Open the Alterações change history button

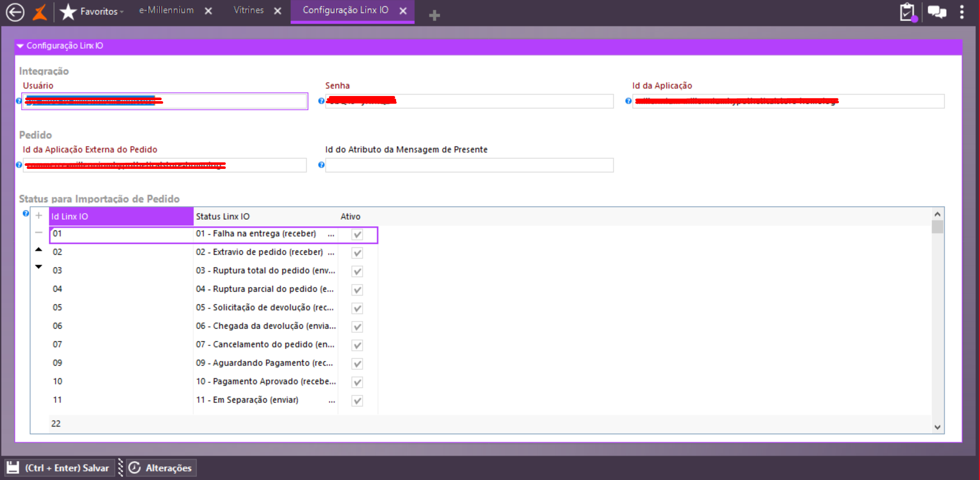(161, 468)
